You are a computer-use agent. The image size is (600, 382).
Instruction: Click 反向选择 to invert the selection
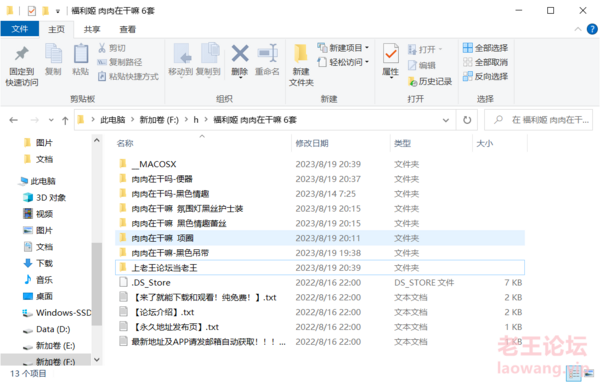point(485,76)
